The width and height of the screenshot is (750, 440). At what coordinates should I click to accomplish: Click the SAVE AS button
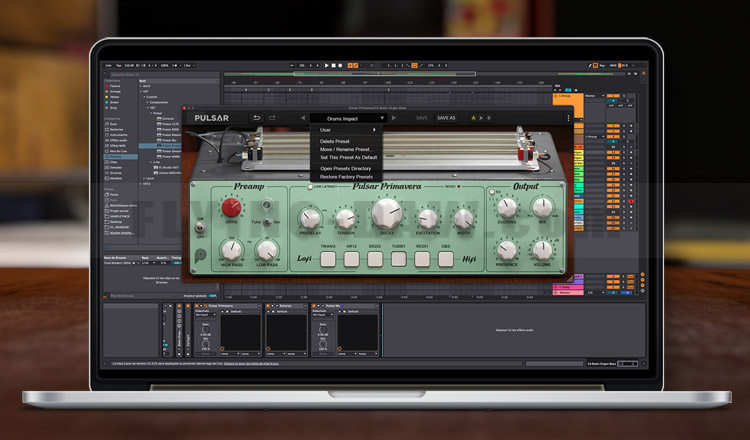click(446, 118)
